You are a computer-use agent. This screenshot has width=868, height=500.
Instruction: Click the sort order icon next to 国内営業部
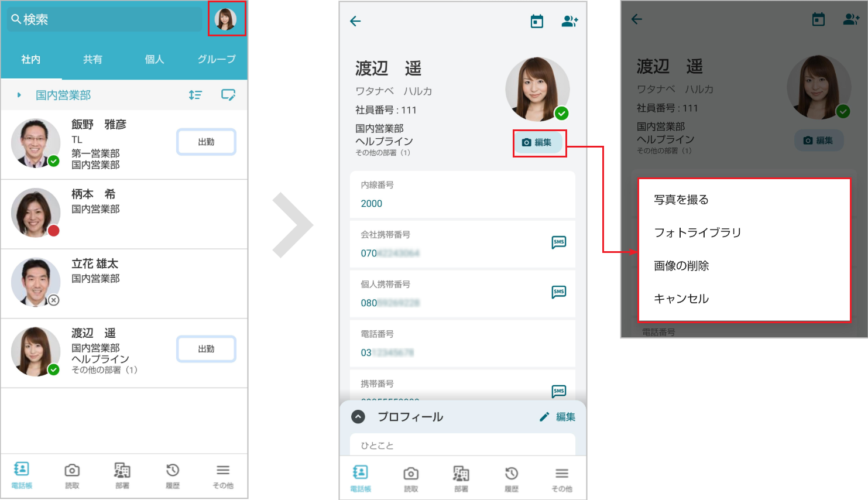click(195, 95)
